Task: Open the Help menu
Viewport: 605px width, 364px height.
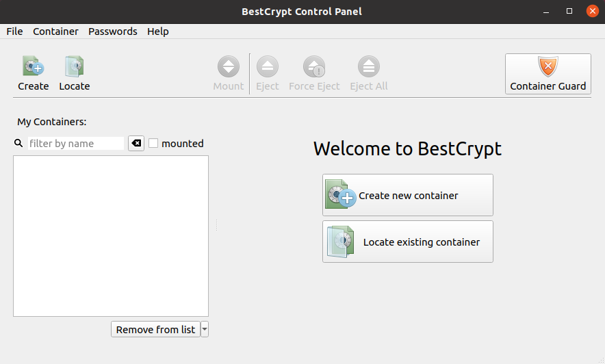Action: (x=158, y=31)
